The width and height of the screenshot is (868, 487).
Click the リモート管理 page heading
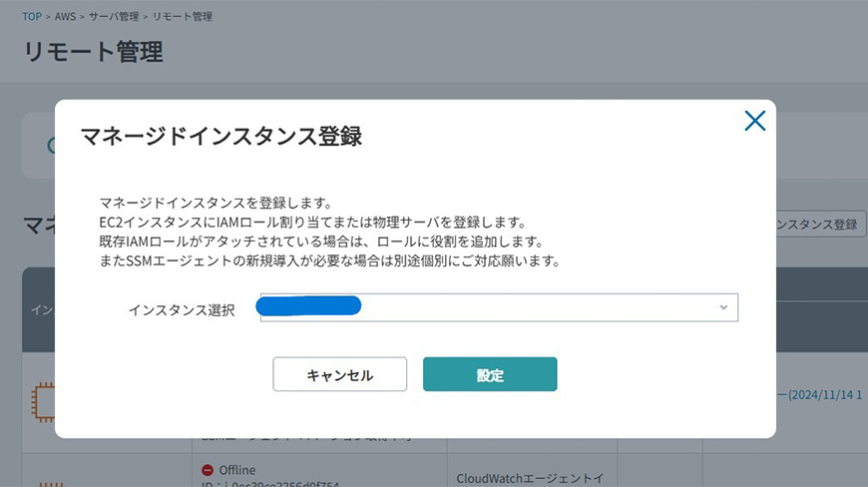pyautogui.click(x=93, y=52)
